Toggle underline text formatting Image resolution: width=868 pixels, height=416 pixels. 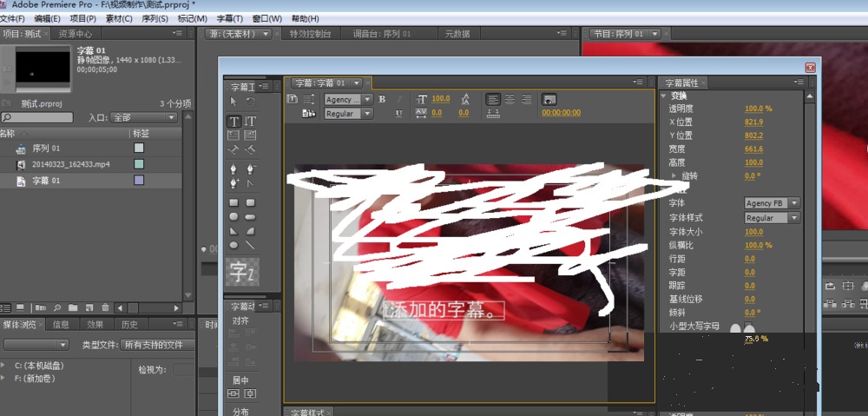pyautogui.click(x=398, y=113)
